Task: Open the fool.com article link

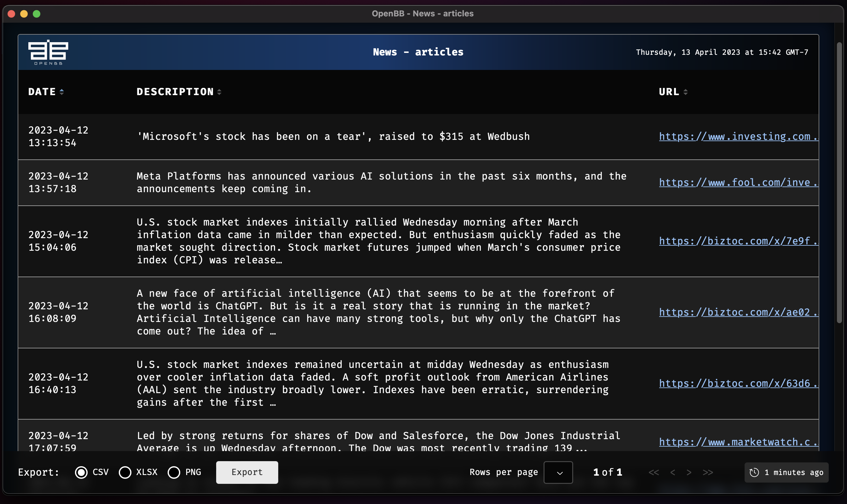Action: click(738, 183)
